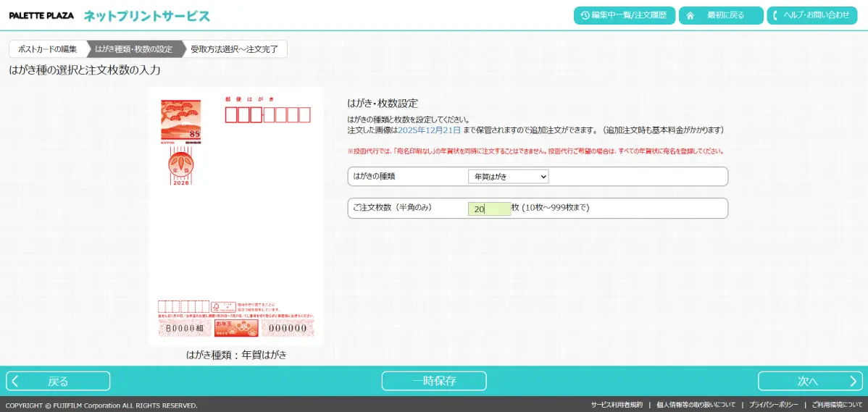Click the red 投函代行 warning text
This screenshot has width=868, height=412.
[536, 151]
